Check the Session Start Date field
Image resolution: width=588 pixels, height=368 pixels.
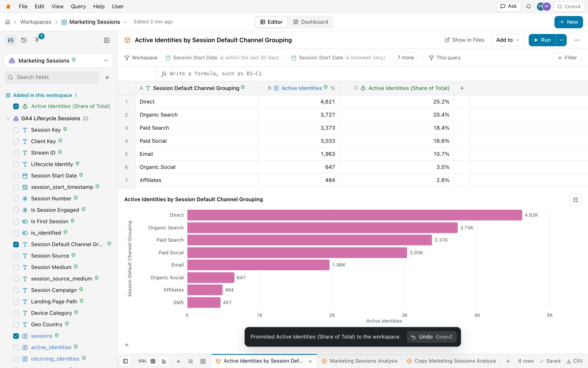(16, 176)
